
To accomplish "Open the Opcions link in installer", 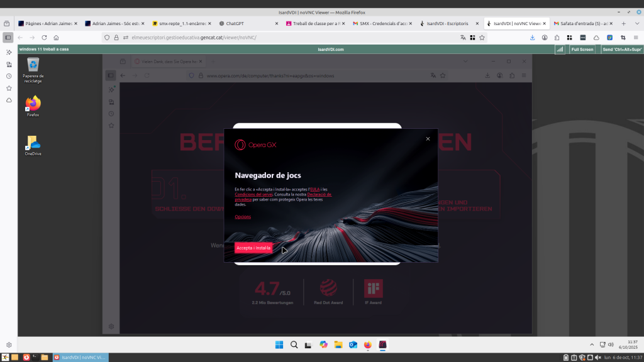I will pos(243,217).
